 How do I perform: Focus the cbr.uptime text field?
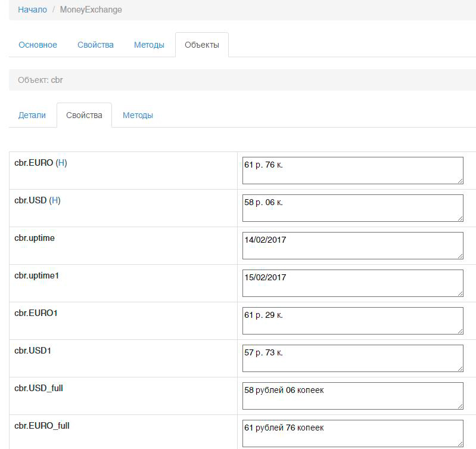[352, 246]
